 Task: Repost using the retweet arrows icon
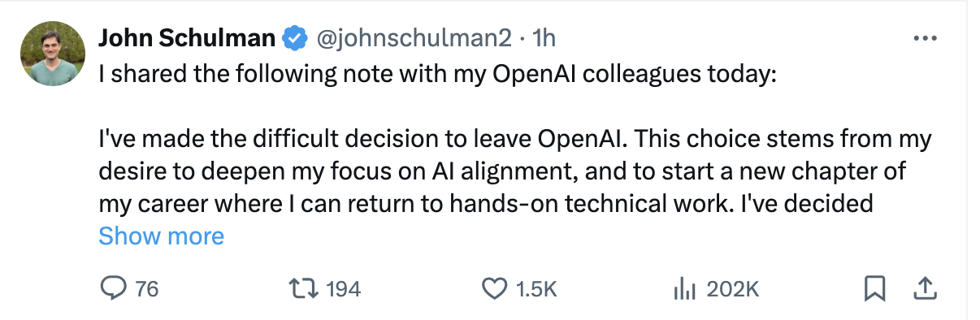(302, 288)
